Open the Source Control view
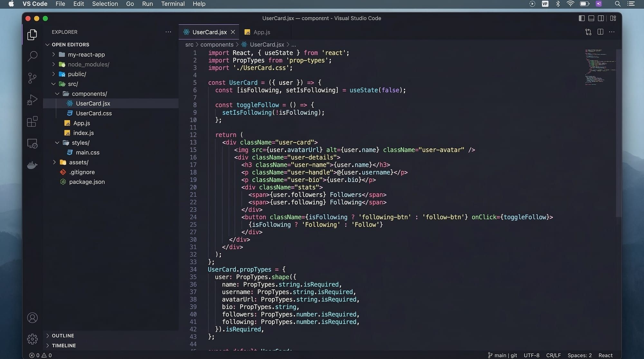 32,78
